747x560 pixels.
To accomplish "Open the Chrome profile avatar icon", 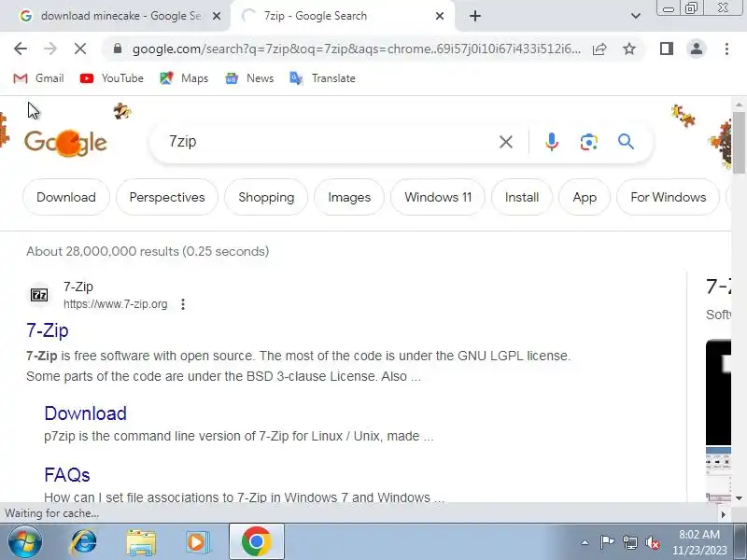I will click(696, 49).
